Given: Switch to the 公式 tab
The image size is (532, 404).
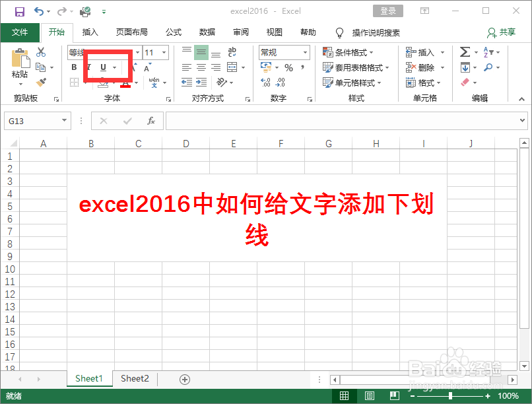Looking at the screenshot, I should click(174, 32).
